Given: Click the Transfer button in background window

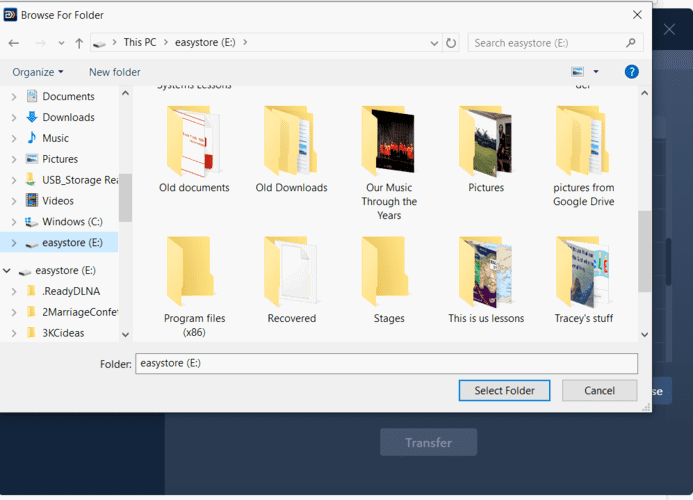Looking at the screenshot, I should pyautogui.click(x=428, y=442).
